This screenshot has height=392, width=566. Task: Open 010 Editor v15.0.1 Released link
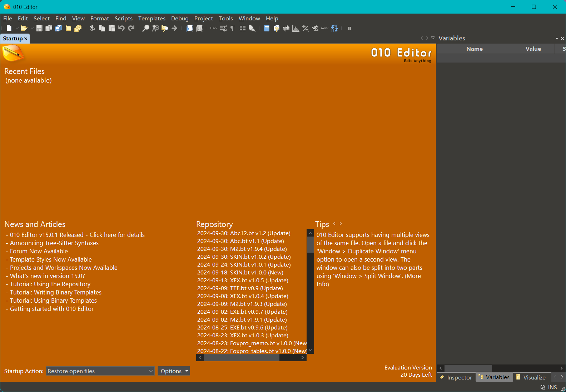77,235
